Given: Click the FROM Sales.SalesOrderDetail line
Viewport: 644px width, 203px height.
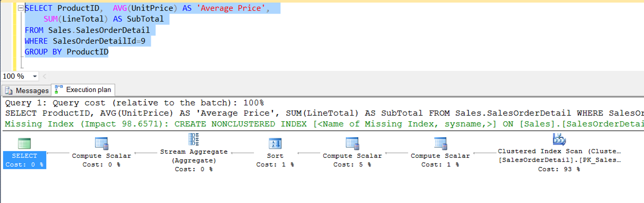Looking at the screenshot, I should 87,30.
